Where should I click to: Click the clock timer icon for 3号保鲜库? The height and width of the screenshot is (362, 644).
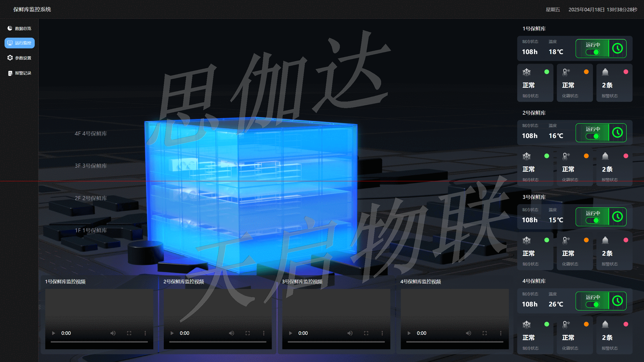click(618, 217)
